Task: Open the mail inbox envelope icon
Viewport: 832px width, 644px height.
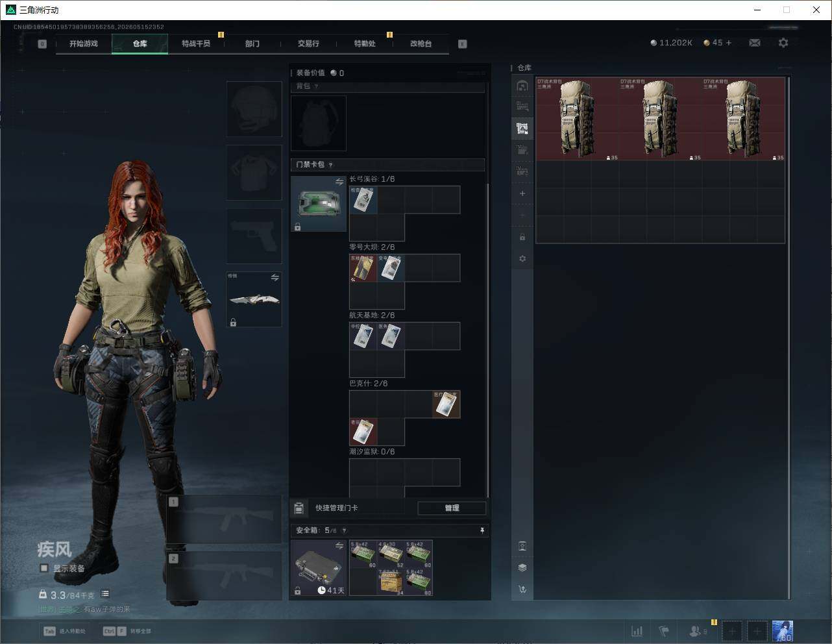Action: [755, 43]
